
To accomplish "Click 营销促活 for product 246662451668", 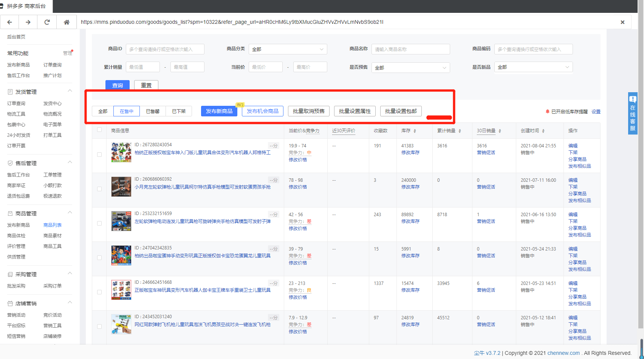I will coord(486,290).
